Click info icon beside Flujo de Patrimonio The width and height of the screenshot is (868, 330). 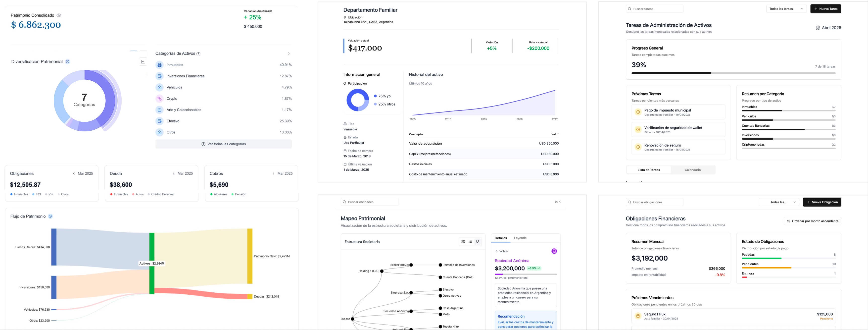coord(50,217)
